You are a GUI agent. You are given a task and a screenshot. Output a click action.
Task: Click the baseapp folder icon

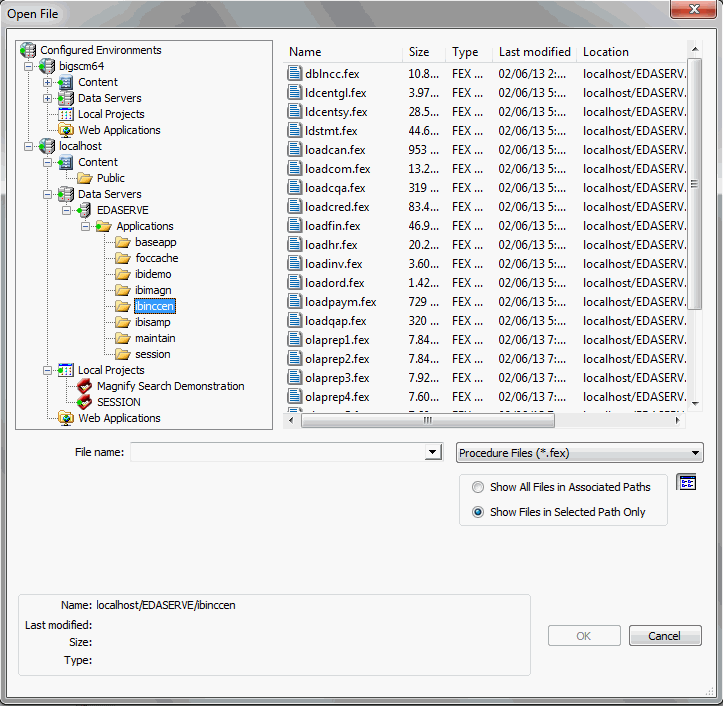[x=123, y=242]
